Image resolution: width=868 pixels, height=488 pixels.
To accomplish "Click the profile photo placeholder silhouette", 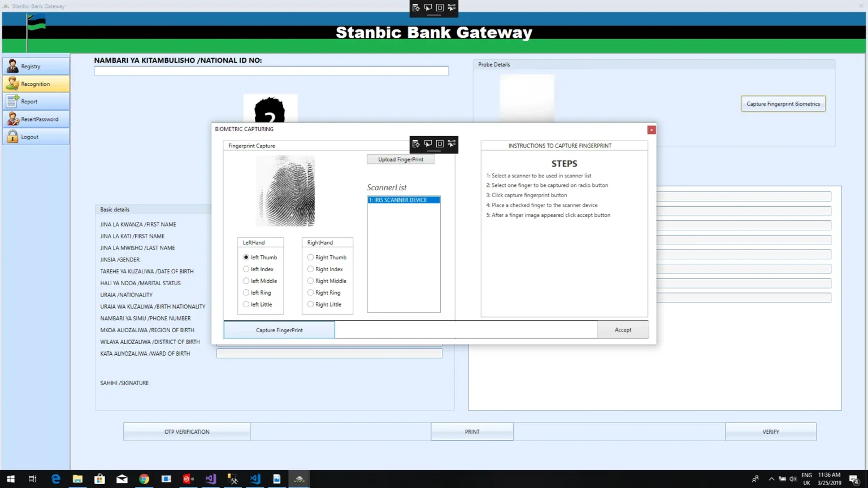I will [270, 108].
